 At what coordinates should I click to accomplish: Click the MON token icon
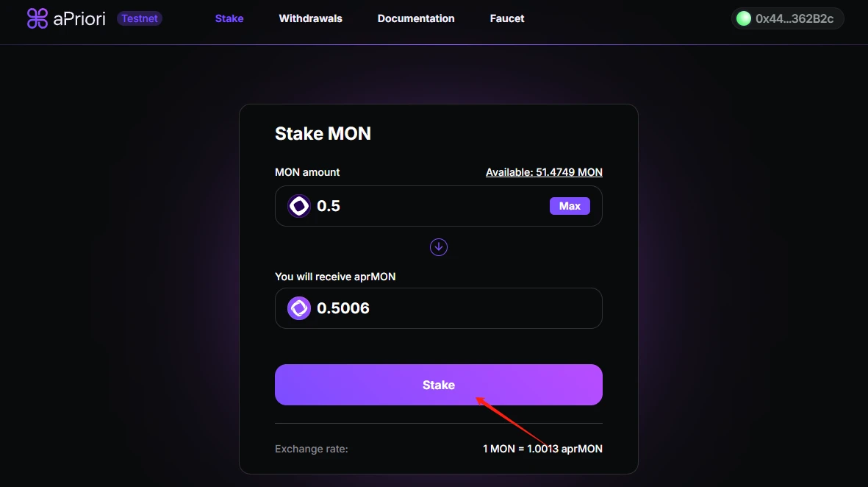[299, 206]
